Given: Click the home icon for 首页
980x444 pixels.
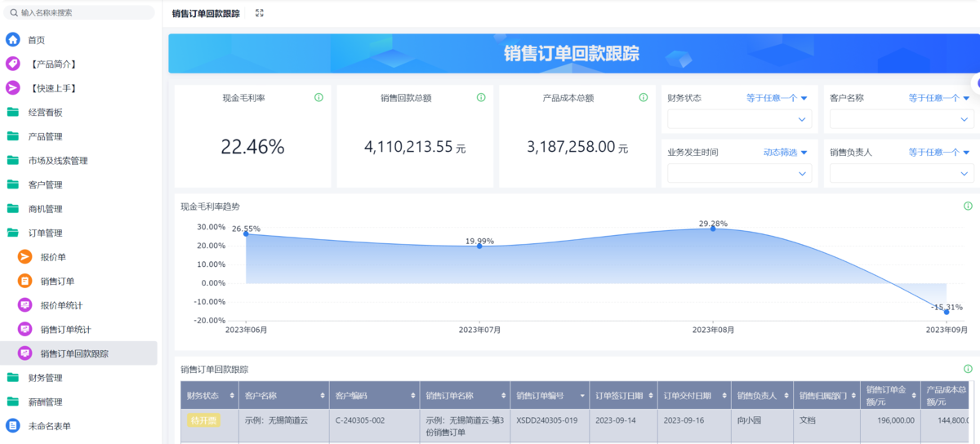Looking at the screenshot, I should (x=13, y=40).
